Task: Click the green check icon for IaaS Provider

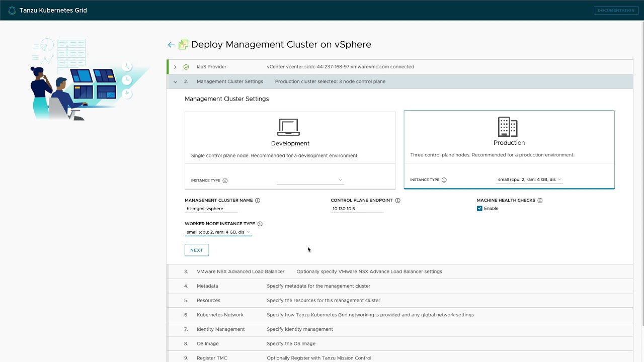Action: click(186, 67)
